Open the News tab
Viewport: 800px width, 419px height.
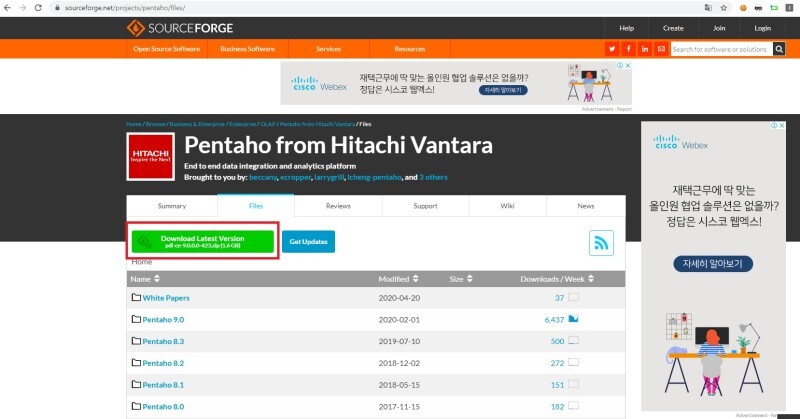(586, 206)
